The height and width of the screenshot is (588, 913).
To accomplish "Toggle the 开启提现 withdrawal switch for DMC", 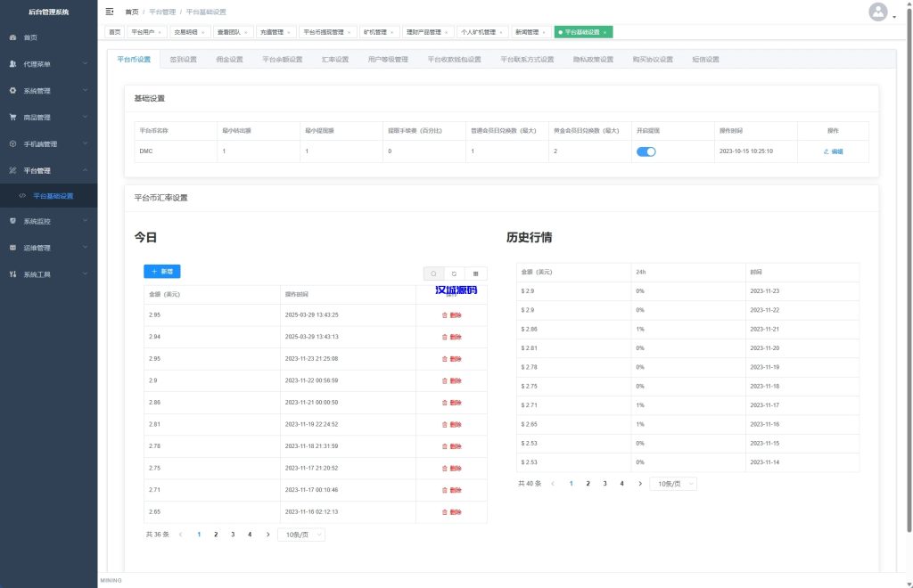I will coord(646,151).
